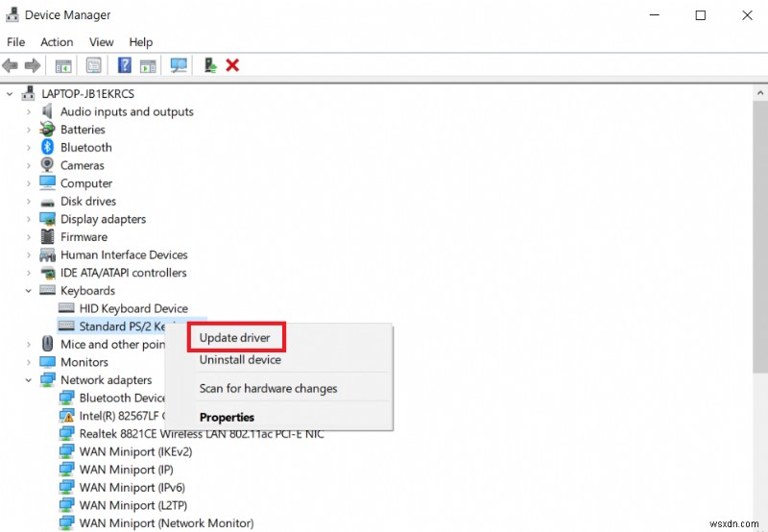Select Standard PS/2 Keyboard entry
Image resolution: width=768 pixels, height=532 pixels.
pyautogui.click(x=122, y=326)
